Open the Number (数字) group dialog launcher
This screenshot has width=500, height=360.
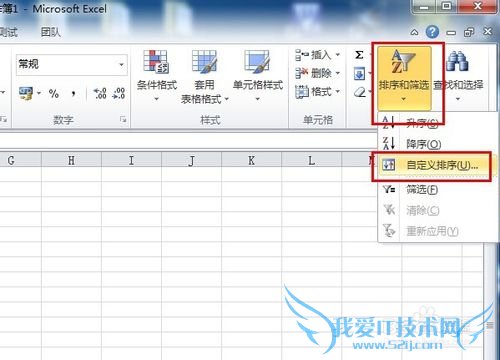pos(123,119)
